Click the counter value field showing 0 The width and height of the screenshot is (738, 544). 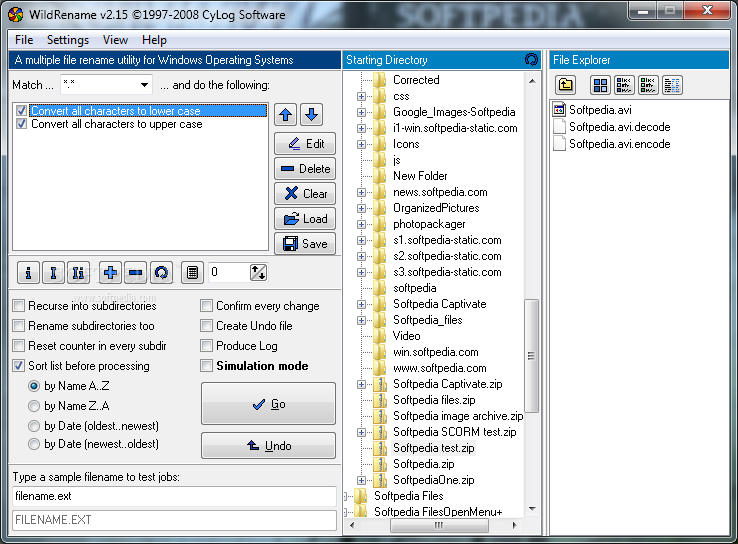(229, 272)
